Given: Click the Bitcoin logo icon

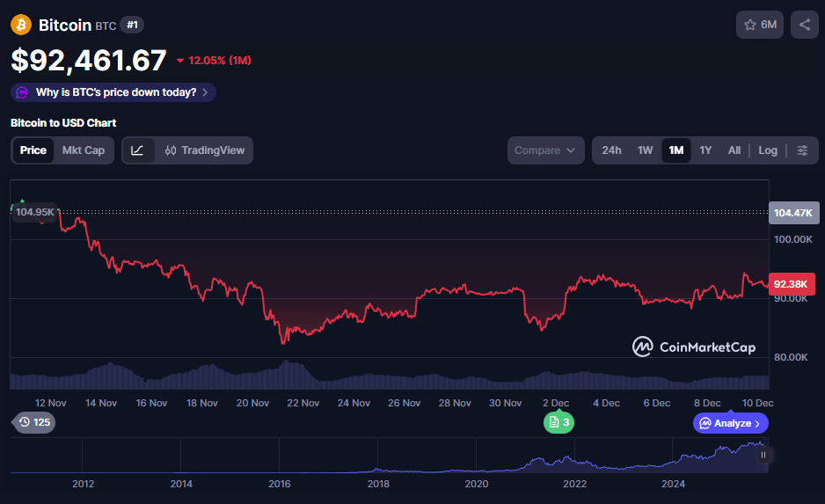Looking at the screenshot, I should tap(21, 25).
